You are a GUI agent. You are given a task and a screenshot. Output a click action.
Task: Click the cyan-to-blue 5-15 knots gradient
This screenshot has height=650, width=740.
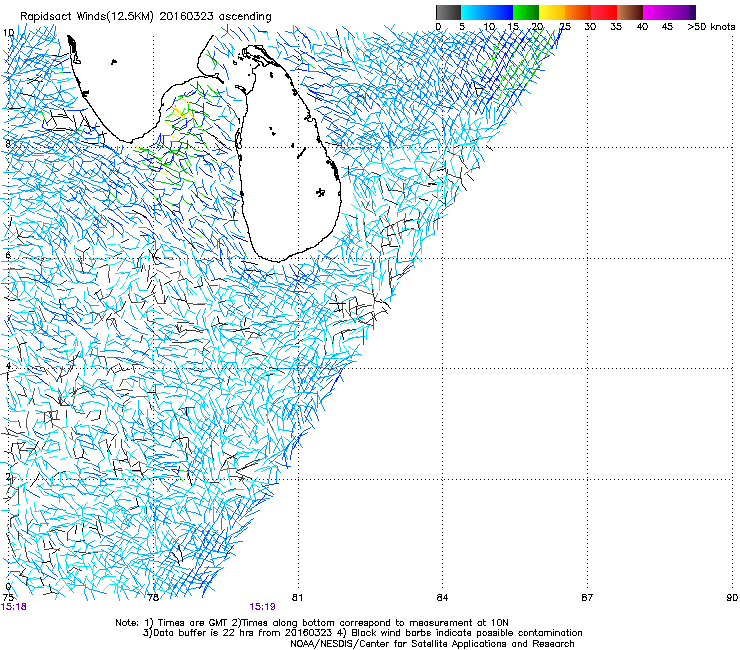[x=487, y=12]
